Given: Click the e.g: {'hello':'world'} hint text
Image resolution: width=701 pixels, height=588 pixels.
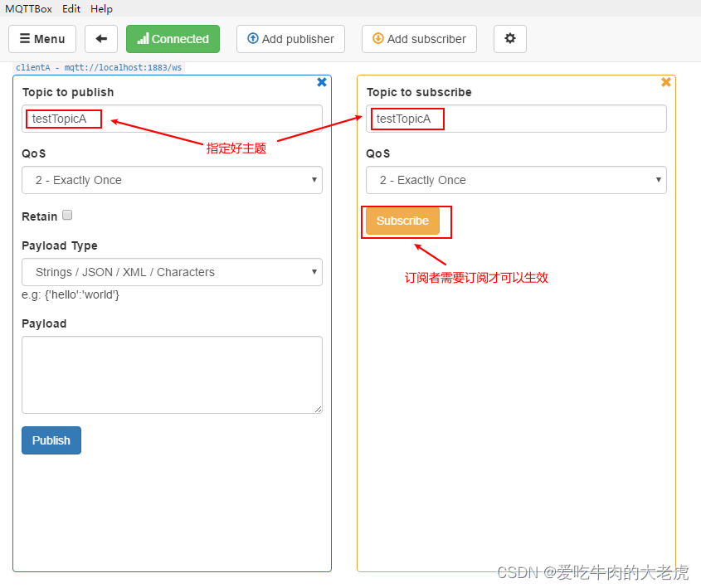Looking at the screenshot, I should tap(71, 295).
